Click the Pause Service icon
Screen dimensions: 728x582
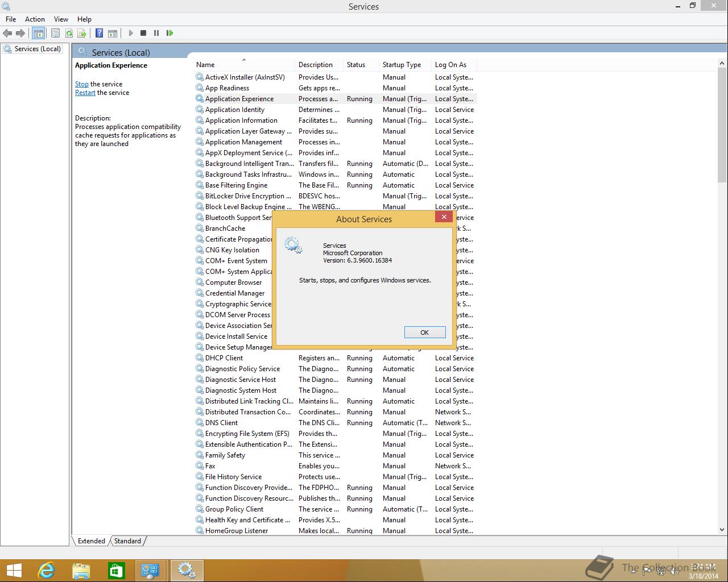click(156, 33)
